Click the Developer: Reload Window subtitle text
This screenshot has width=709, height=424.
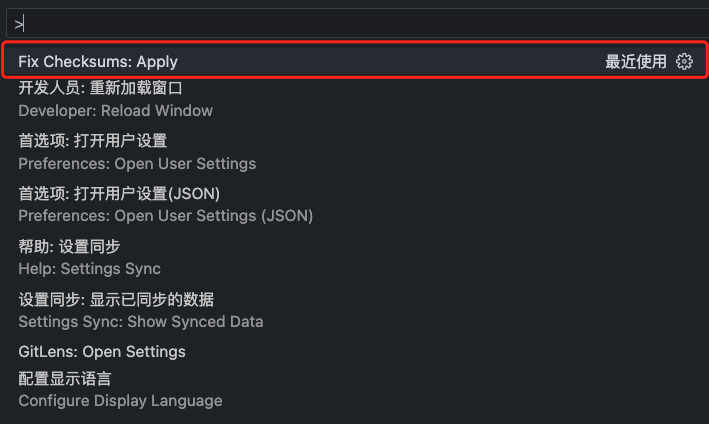115,110
